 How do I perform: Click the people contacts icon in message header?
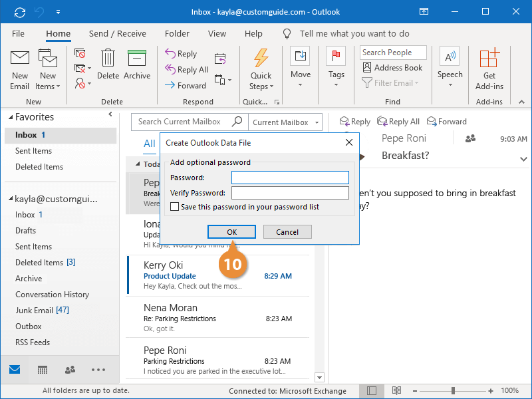pyautogui.click(x=470, y=138)
